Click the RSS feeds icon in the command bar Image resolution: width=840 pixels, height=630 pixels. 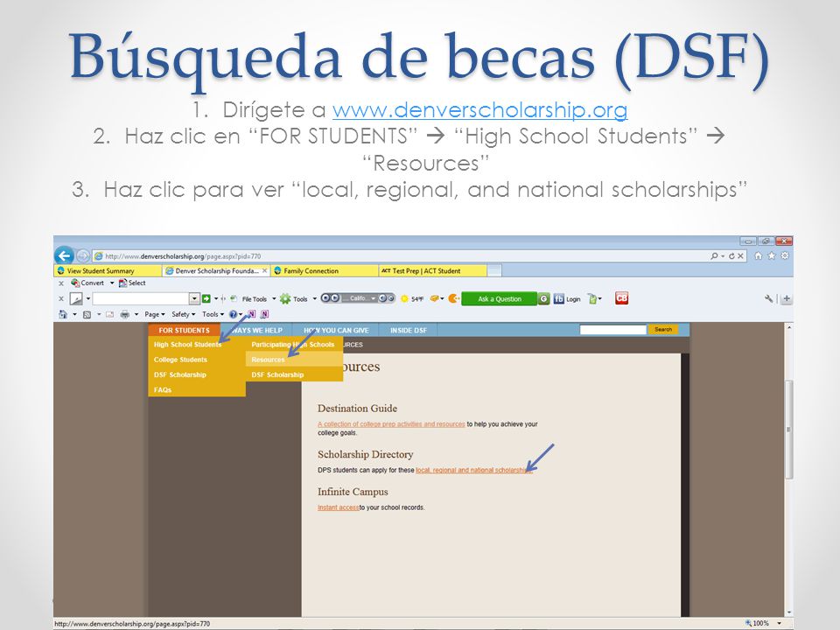[87, 314]
